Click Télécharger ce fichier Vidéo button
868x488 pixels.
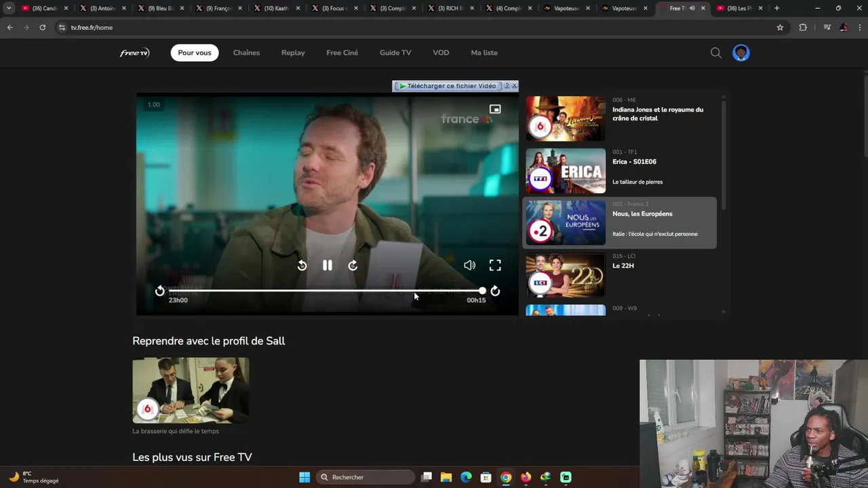click(448, 86)
